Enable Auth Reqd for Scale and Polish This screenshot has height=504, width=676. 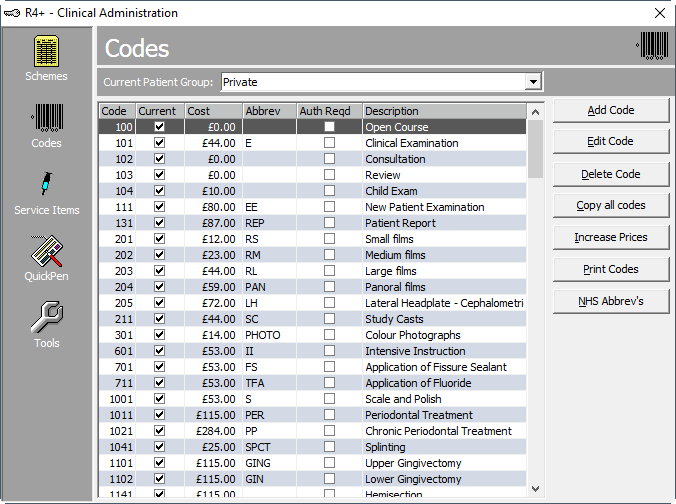[329, 398]
